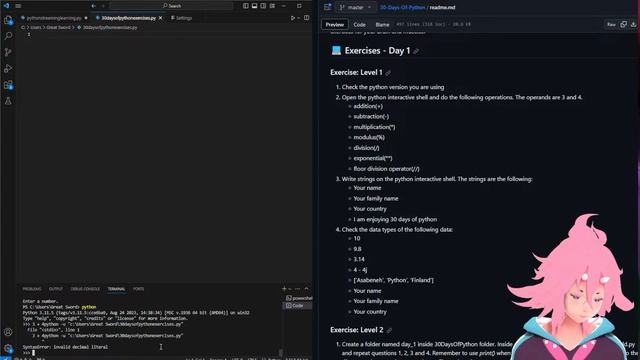Go forward with the navigation arrow

pyautogui.click(x=103, y=6)
